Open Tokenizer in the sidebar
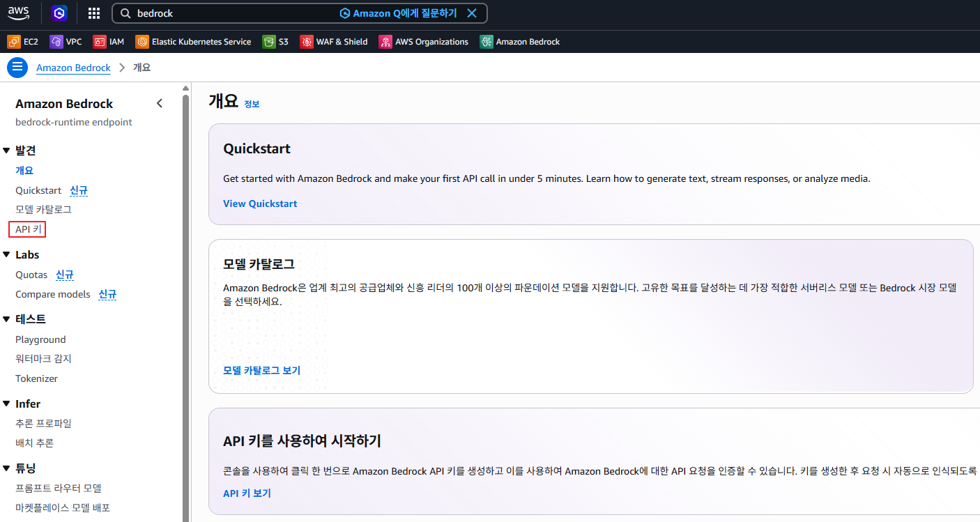The width and height of the screenshot is (980, 522). (x=36, y=378)
